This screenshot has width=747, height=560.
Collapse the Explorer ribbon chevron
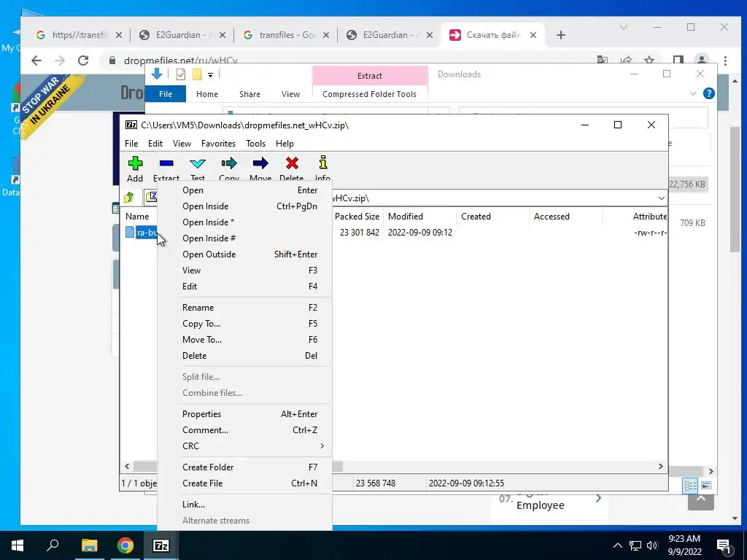point(693,93)
